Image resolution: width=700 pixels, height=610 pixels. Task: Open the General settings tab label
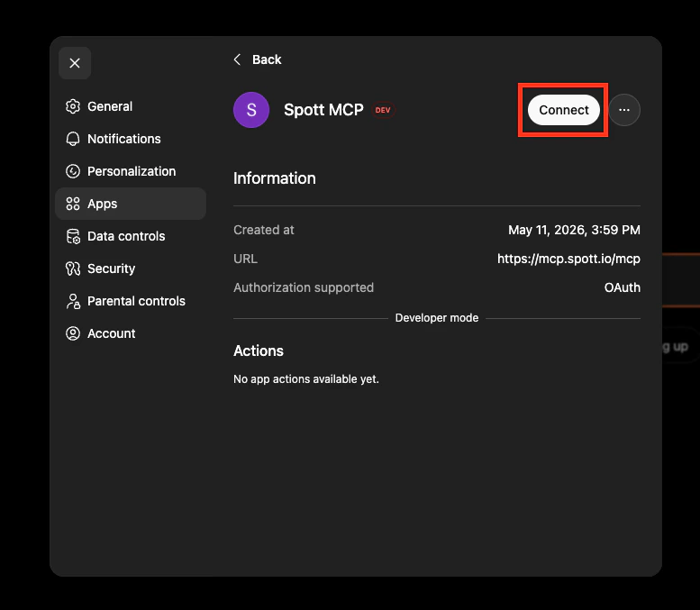tap(110, 106)
